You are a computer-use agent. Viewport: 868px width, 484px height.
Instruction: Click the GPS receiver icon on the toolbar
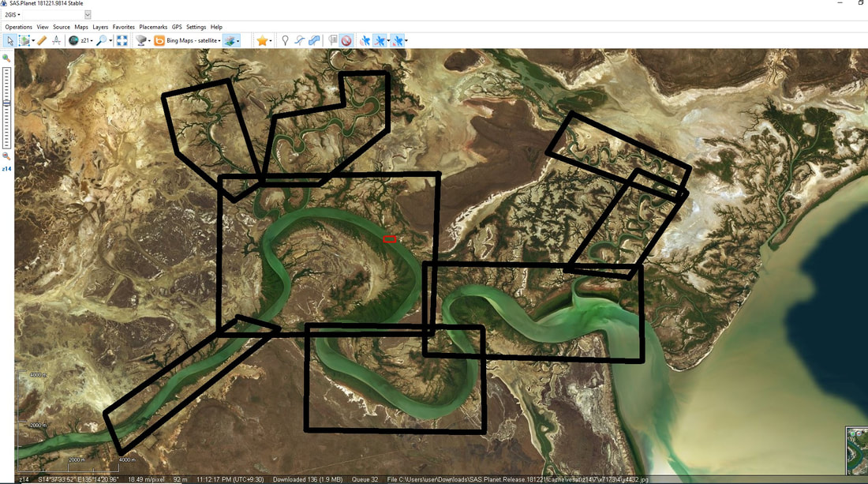140,40
